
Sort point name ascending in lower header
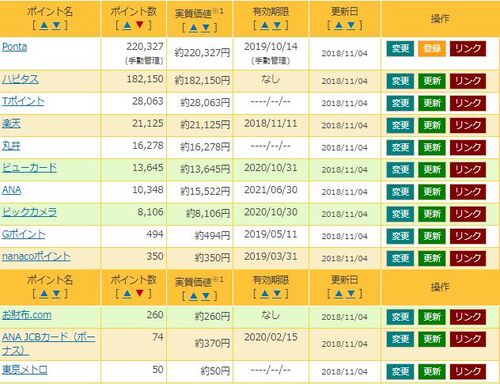(44, 293)
